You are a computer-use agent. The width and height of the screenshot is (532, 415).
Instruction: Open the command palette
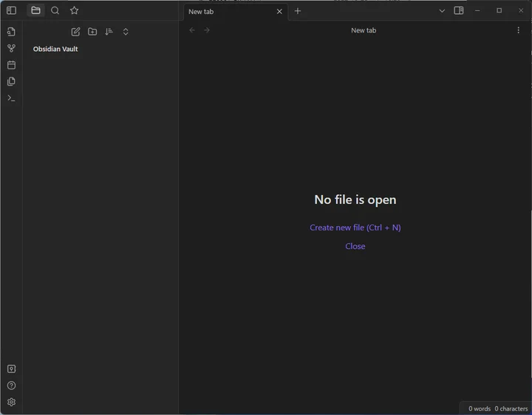pyautogui.click(x=11, y=97)
